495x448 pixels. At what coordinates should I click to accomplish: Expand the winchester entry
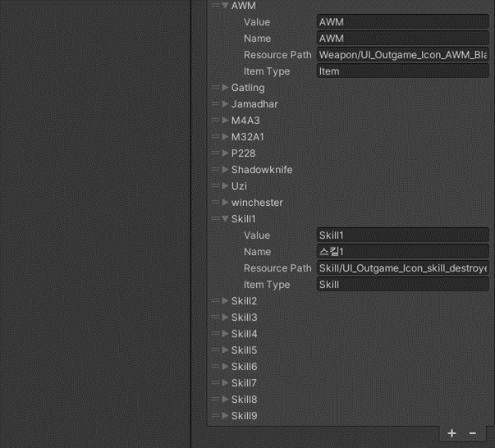point(225,202)
